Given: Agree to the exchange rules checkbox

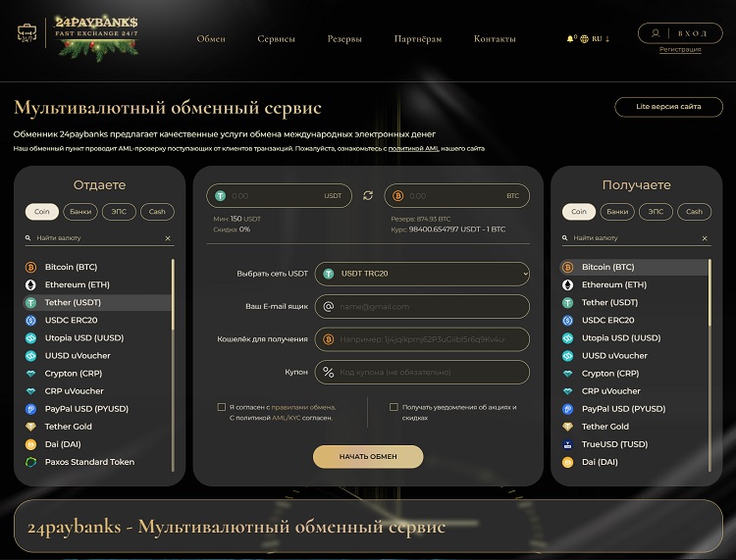Looking at the screenshot, I should point(222,407).
